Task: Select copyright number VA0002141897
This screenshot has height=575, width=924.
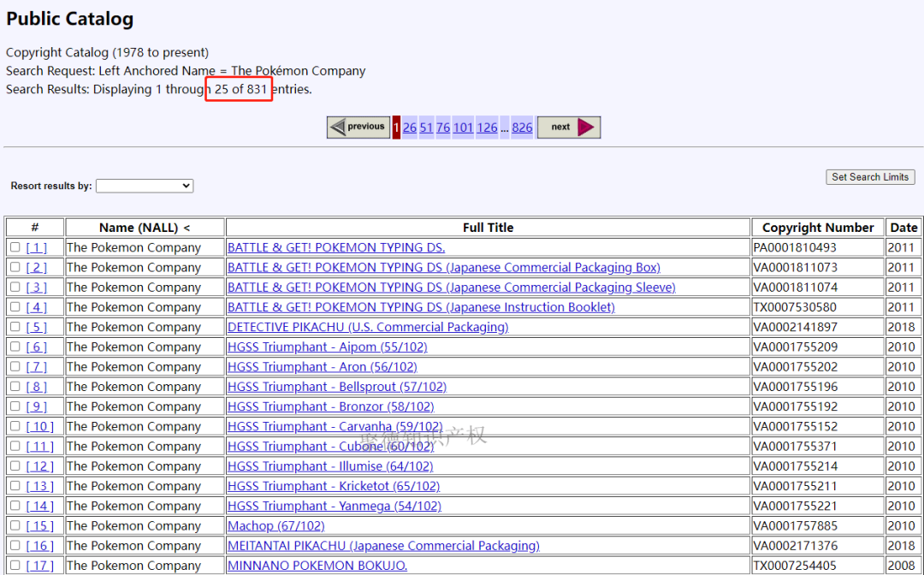Action: [x=795, y=327]
